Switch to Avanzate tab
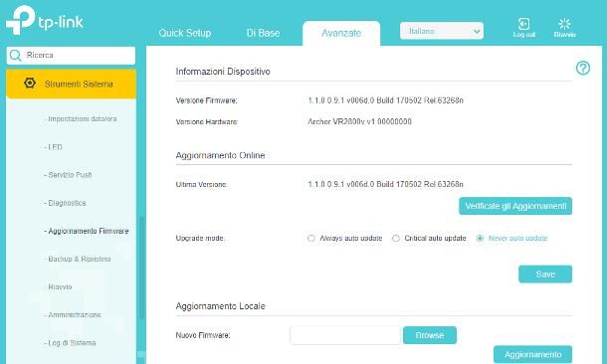The image size is (607, 364). 341,33
